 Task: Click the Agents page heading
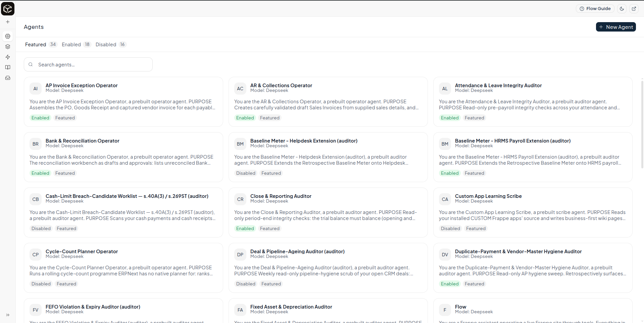(x=34, y=27)
